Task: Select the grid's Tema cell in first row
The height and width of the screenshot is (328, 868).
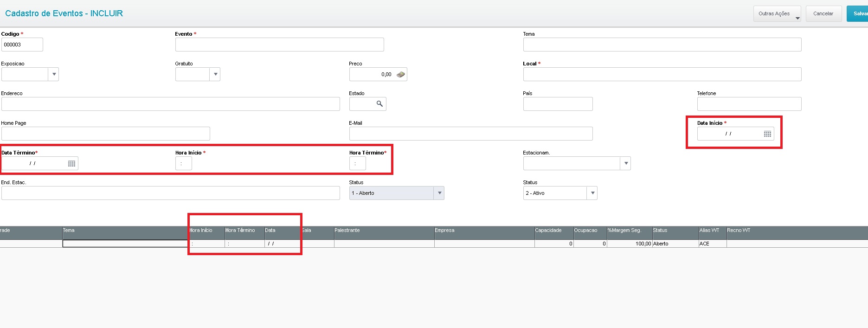Action: [125, 244]
